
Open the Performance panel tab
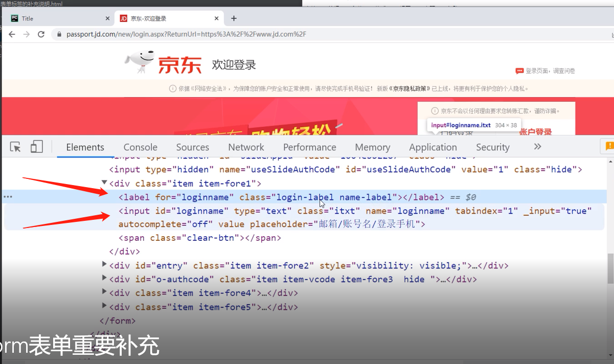(310, 147)
